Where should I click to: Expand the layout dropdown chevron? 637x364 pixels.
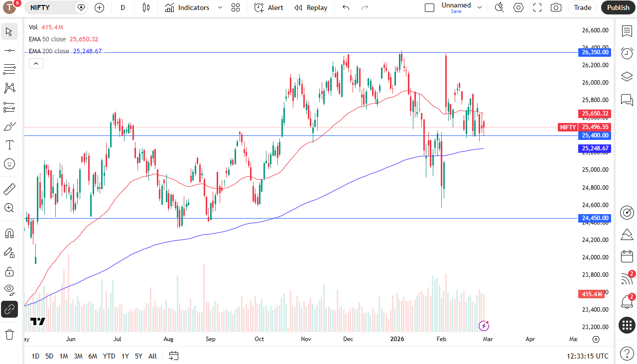click(x=480, y=7)
